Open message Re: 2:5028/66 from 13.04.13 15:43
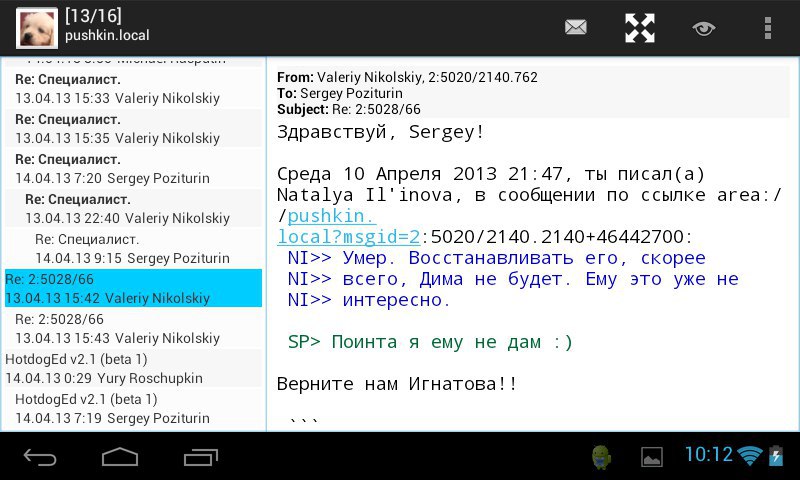 point(133,328)
